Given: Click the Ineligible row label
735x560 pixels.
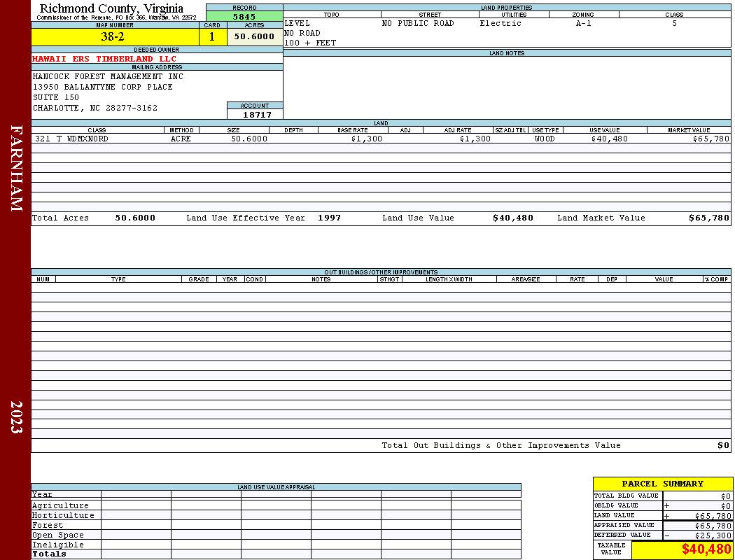Looking at the screenshot, I should click(x=57, y=545).
